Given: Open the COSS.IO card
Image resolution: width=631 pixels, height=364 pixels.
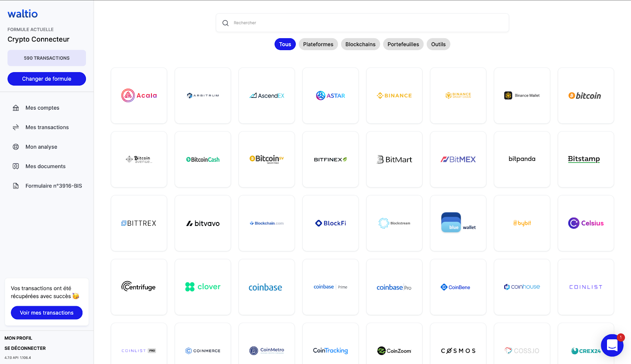Looking at the screenshot, I should click(x=522, y=344).
